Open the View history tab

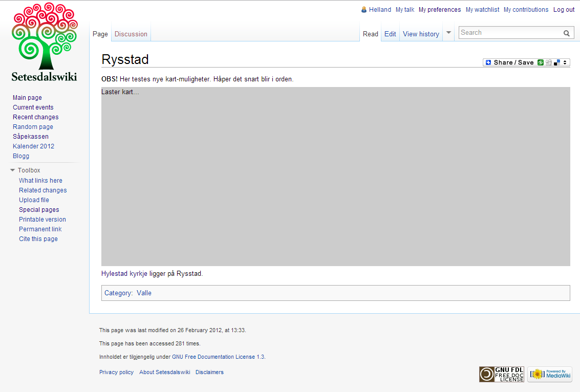(x=421, y=34)
